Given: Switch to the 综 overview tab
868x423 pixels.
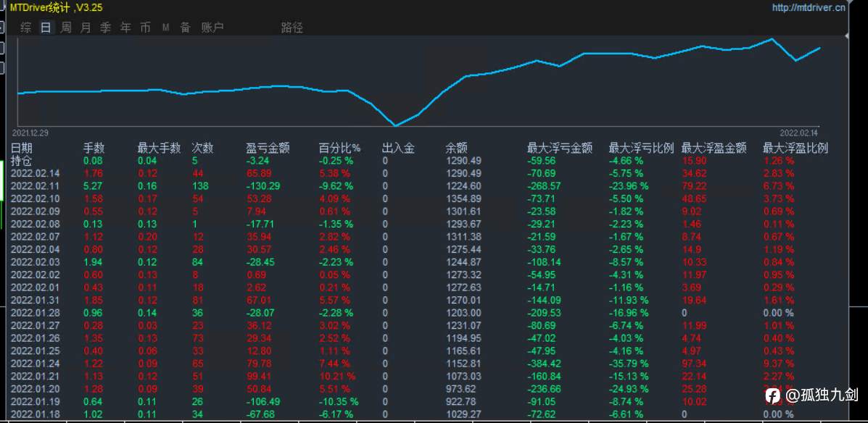Looking at the screenshot, I should (26, 28).
